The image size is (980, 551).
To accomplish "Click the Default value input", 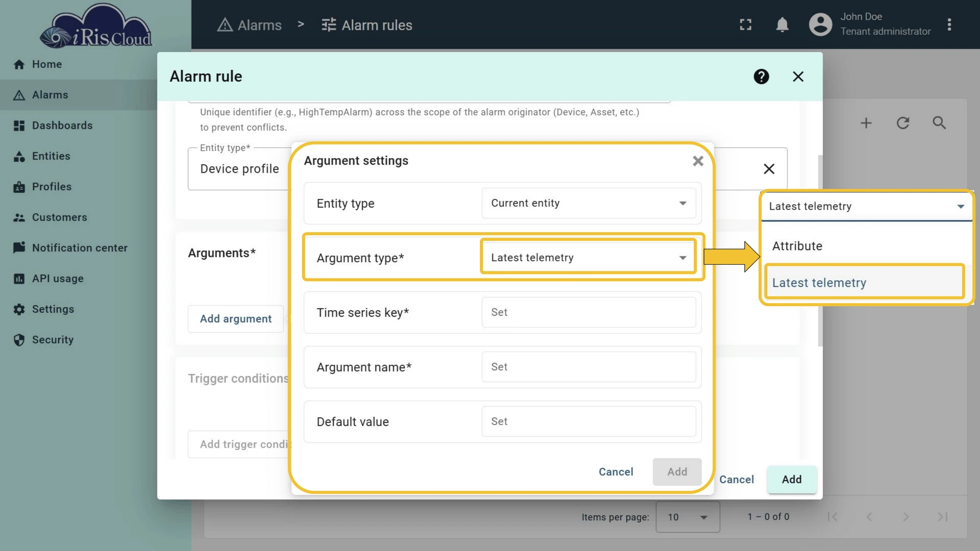I will (x=589, y=421).
